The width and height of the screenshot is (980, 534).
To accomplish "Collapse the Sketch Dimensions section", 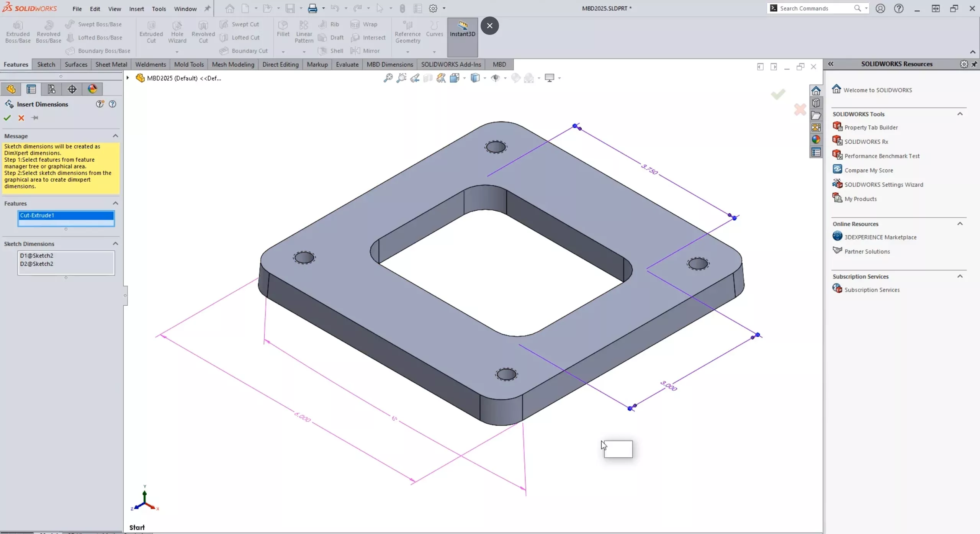I will 115,244.
